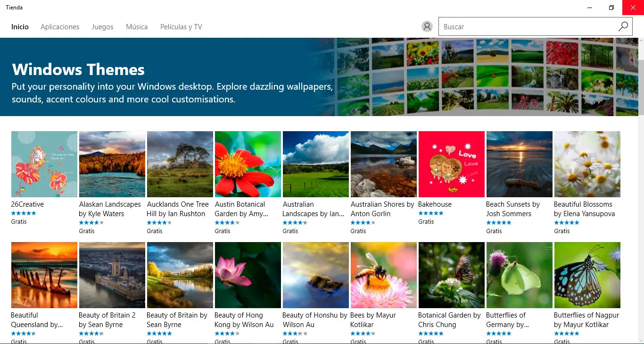
Task: Click the user account profile icon
Action: click(427, 27)
